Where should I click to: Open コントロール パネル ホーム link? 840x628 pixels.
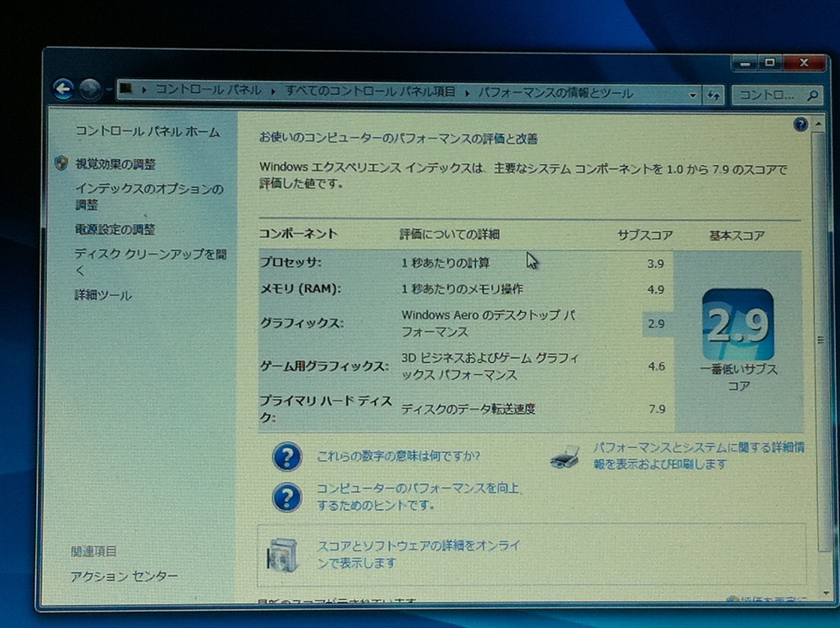click(148, 131)
